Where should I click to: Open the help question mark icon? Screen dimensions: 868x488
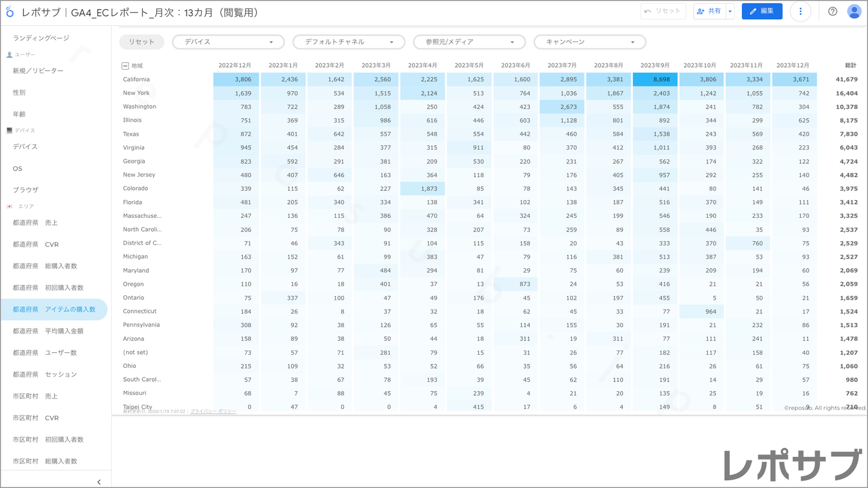833,11
